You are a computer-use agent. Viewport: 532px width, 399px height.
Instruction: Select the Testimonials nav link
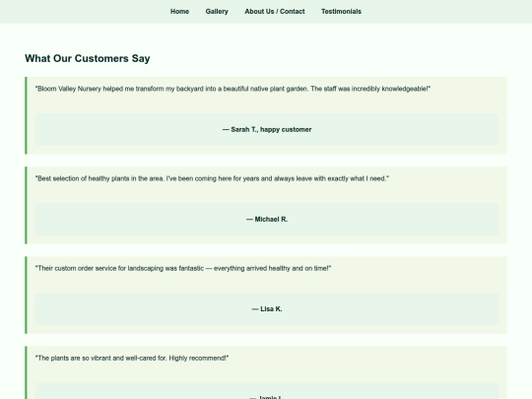tap(341, 12)
